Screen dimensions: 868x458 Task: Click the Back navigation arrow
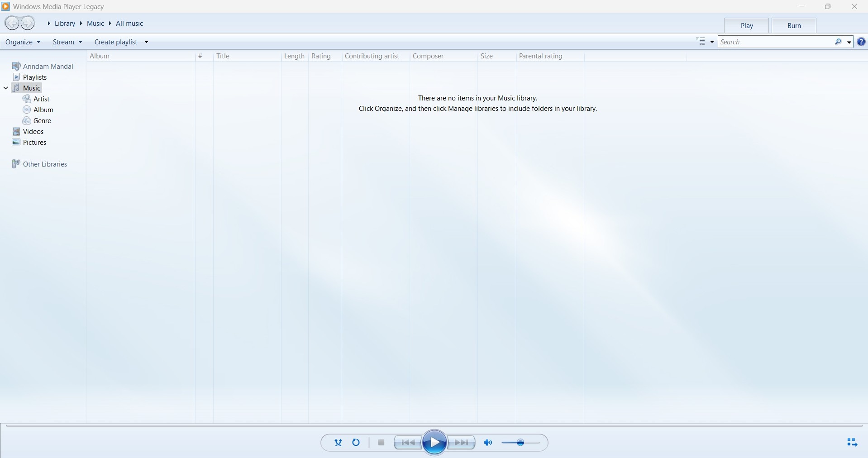click(12, 23)
